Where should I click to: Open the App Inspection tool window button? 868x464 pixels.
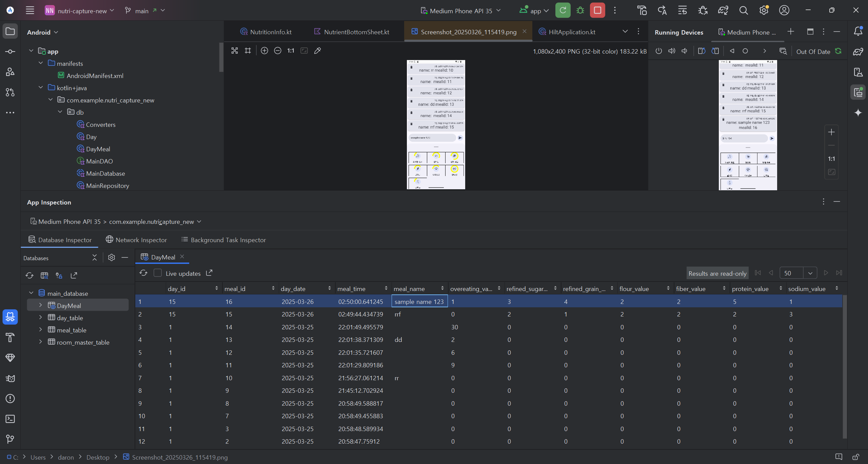click(10, 317)
